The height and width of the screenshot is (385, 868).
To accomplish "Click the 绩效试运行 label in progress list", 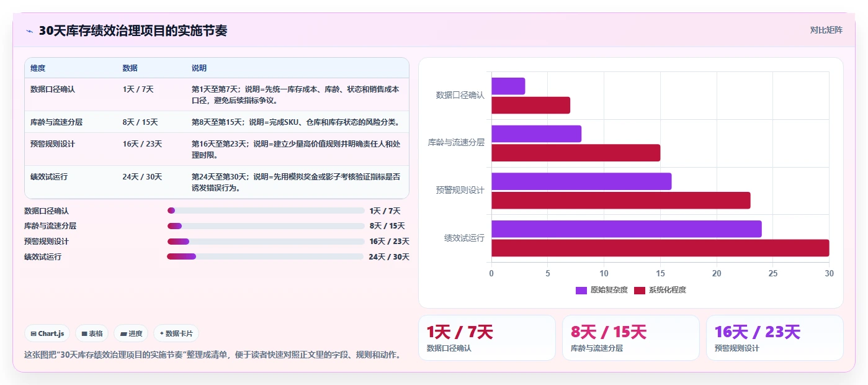I will [43, 257].
